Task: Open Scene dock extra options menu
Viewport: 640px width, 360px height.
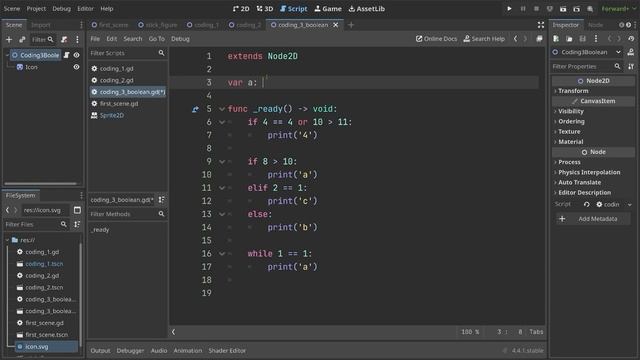Action: (77, 40)
